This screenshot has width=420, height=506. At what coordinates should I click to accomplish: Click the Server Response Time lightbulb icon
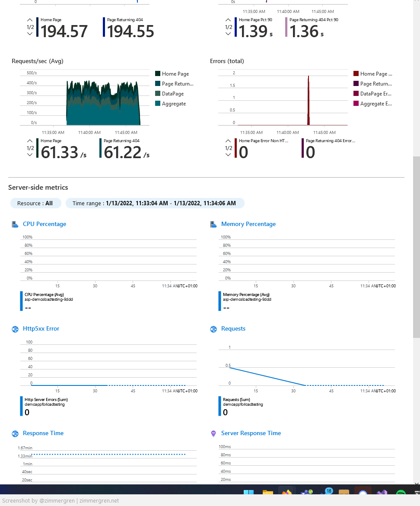click(213, 433)
